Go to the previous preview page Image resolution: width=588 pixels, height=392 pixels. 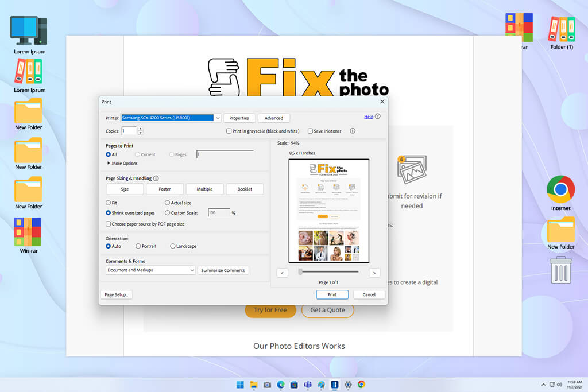tap(283, 273)
